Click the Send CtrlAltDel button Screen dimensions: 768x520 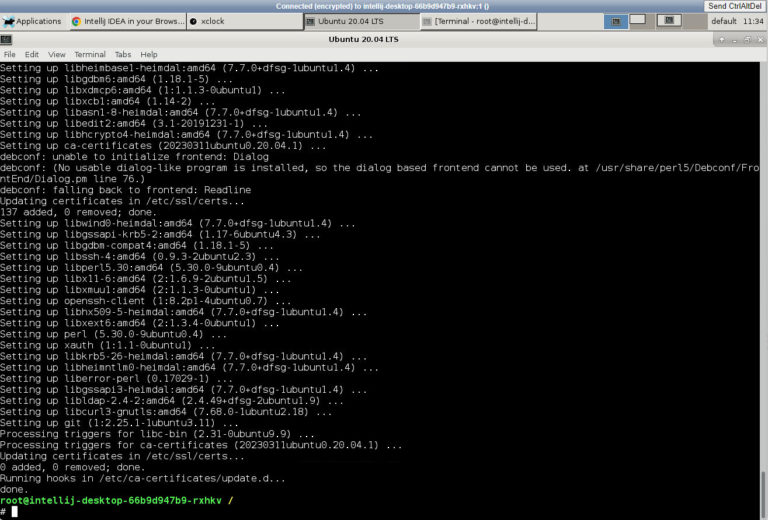[x=735, y=6]
